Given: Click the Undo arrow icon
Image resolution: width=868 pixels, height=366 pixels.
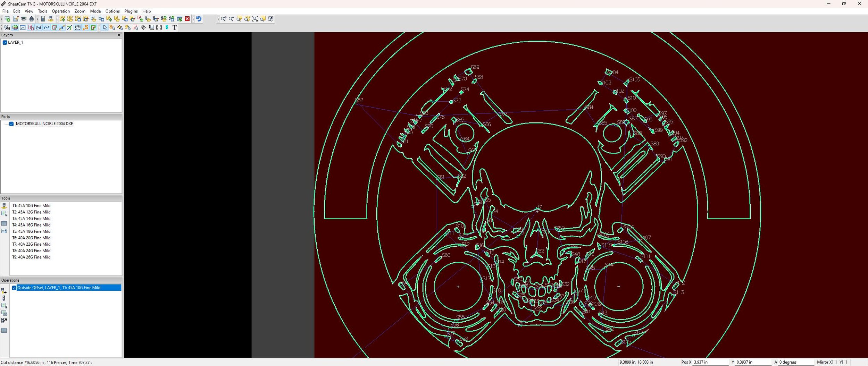Looking at the screenshot, I should (x=199, y=19).
